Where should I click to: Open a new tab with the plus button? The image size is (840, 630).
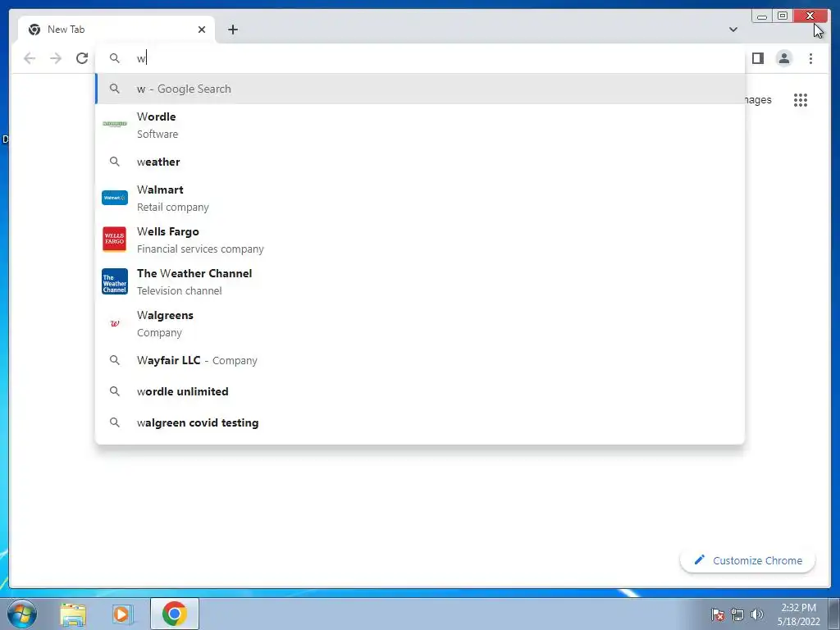(232, 30)
